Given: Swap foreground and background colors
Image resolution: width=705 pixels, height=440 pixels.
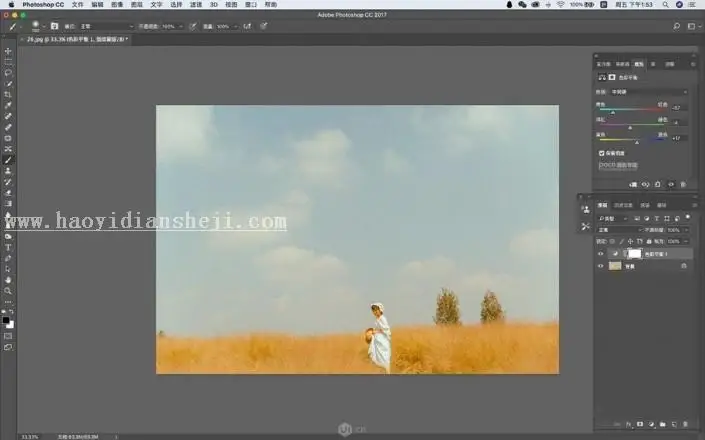Looking at the screenshot, I should coord(11,311).
